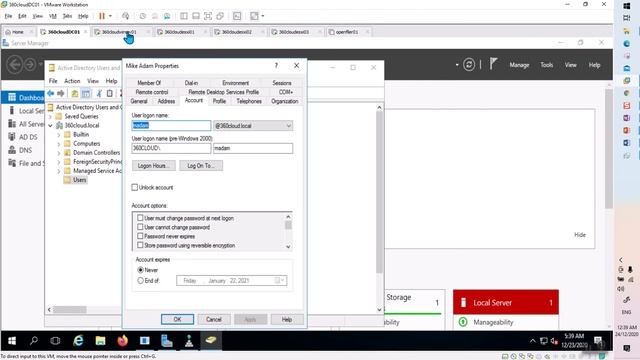Click the pre-Windows 2000 logon name field
The width and height of the screenshot is (640, 360).
point(253,148)
